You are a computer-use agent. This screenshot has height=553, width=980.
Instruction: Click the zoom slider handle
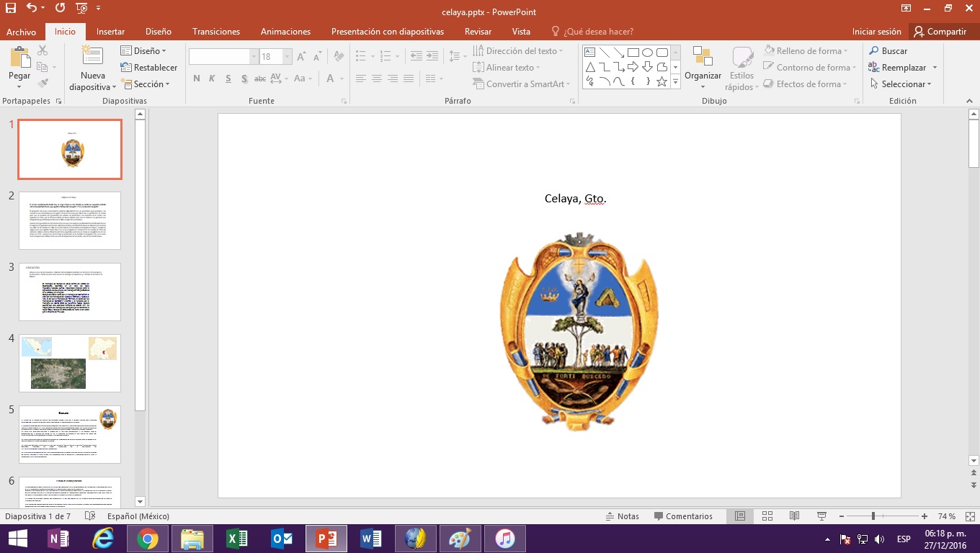click(x=873, y=516)
